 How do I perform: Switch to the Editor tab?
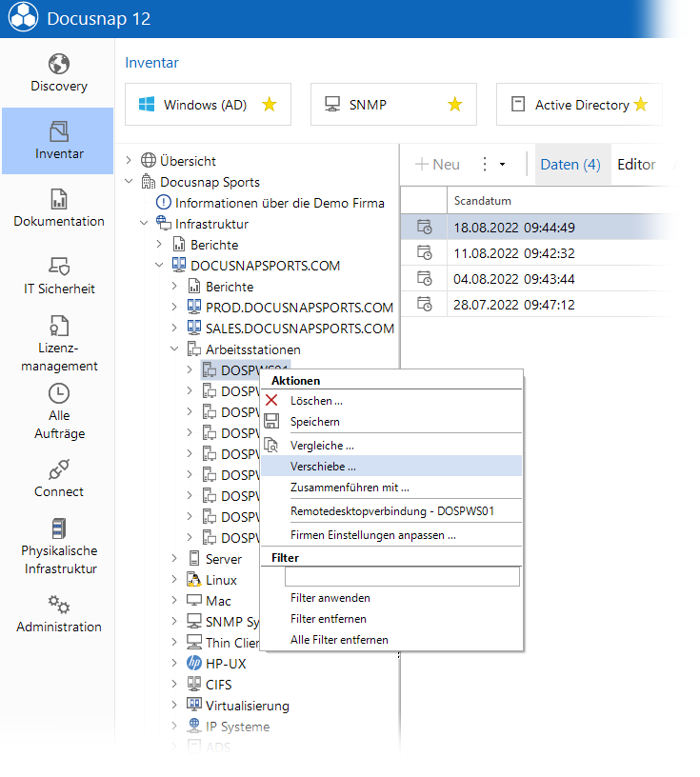(636, 165)
